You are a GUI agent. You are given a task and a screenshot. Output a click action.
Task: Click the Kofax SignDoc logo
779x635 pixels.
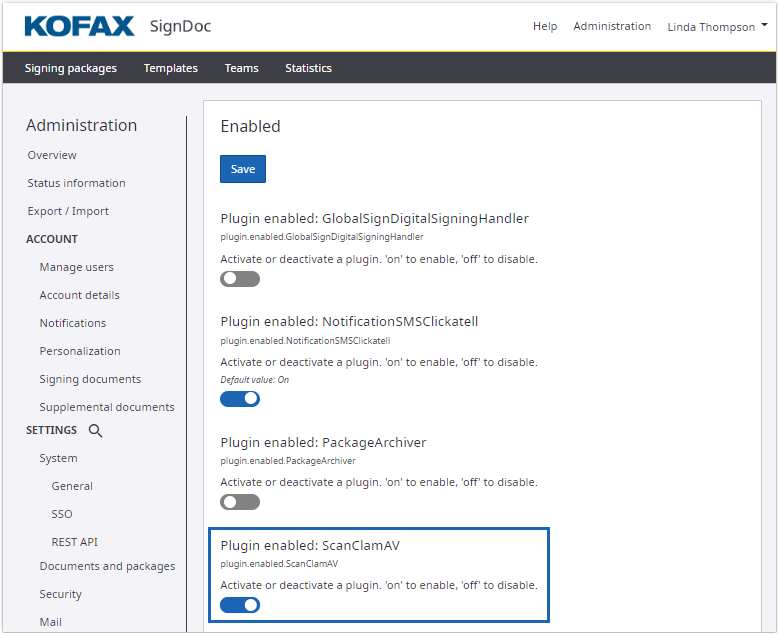pyautogui.click(x=118, y=26)
